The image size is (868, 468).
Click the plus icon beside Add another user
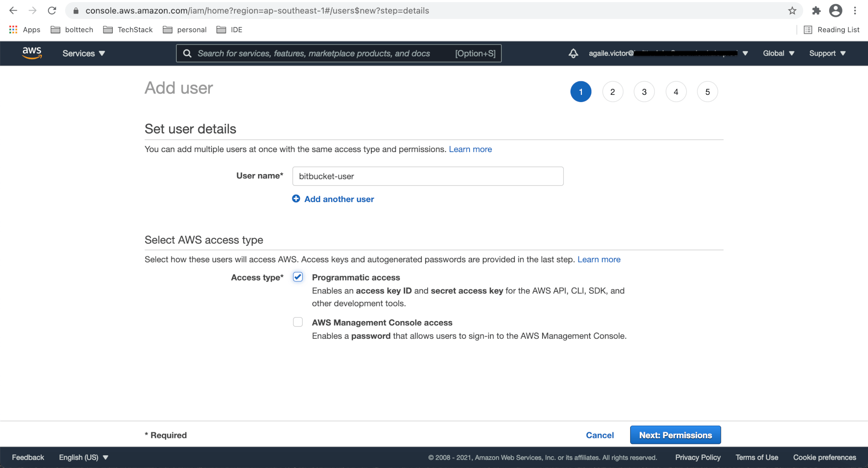pyautogui.click(x=296, y=199)
